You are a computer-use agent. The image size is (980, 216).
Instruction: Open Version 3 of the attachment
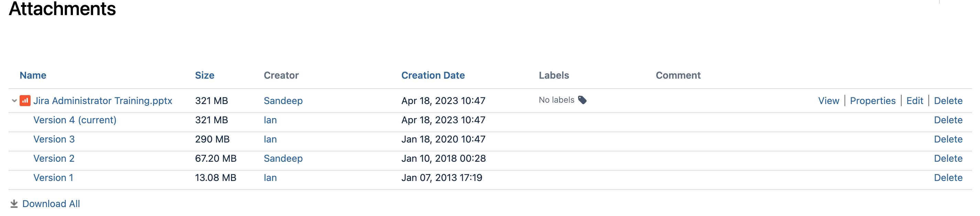(54, 139)
